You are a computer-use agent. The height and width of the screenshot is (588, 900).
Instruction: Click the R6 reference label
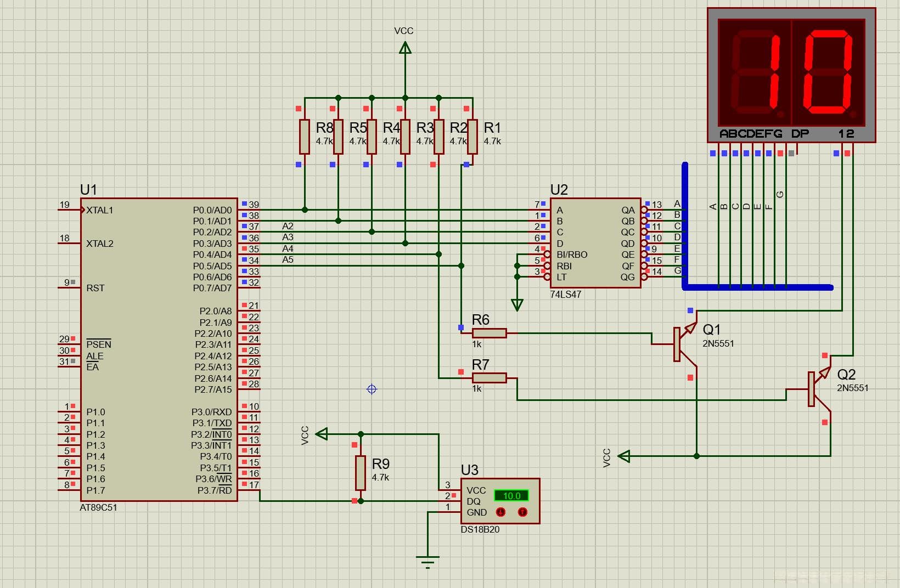coord(480,320)
